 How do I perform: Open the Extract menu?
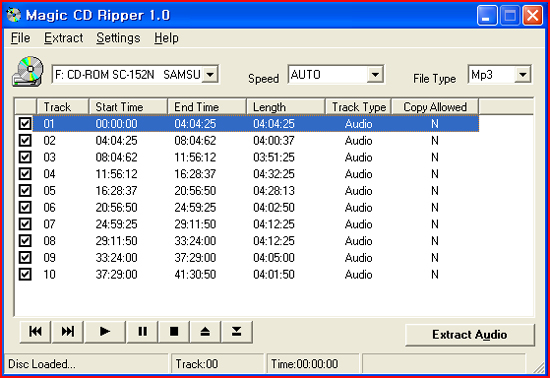(x=63, y=38)
